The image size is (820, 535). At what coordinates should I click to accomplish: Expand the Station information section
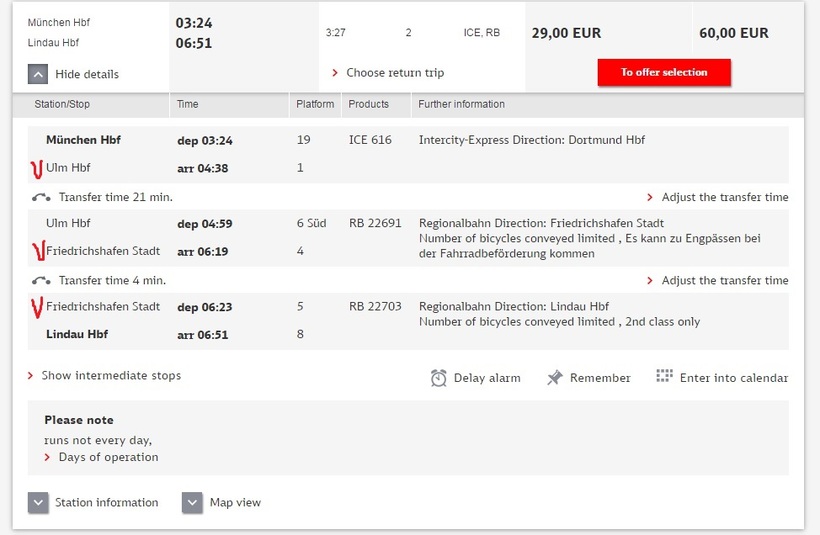coord(106,502)
